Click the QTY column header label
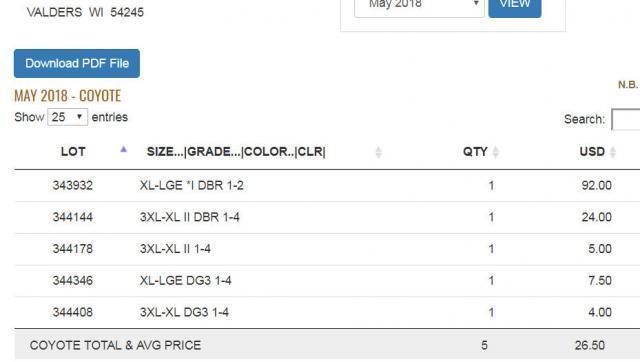Screen dimensions: 640x362 [475, 152]
